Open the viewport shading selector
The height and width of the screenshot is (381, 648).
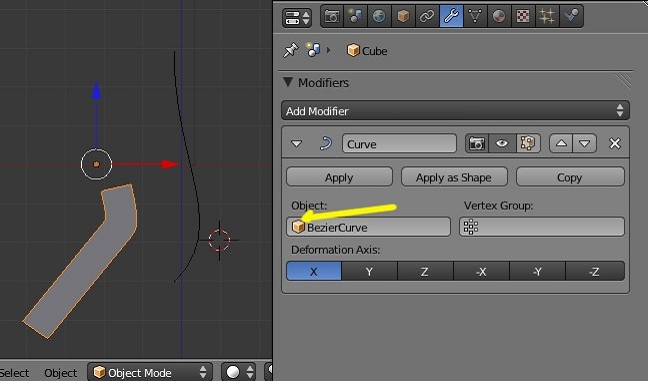click(239, 372)
